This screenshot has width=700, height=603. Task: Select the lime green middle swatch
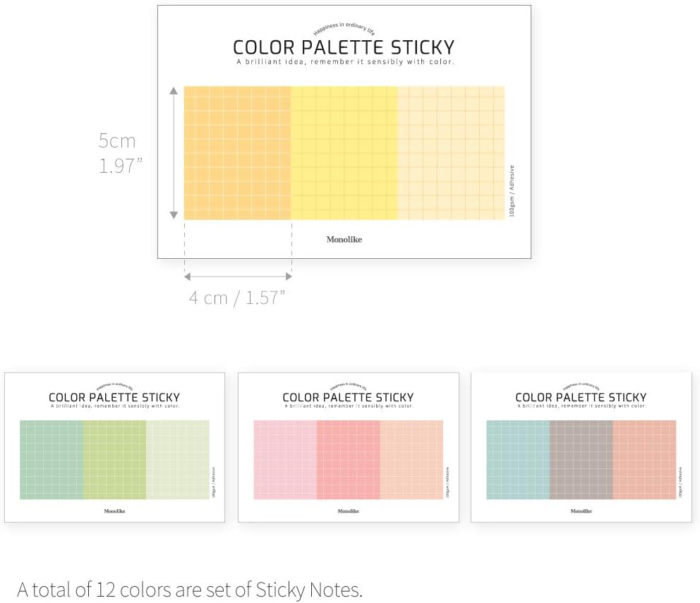click(114, 459)
